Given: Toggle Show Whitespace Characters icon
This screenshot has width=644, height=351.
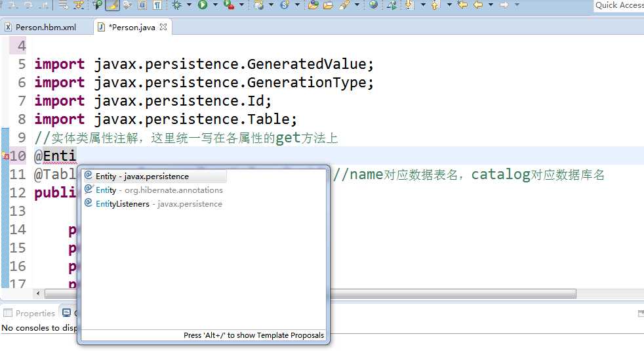Looking at the screenshot, I should (x=157, y=5).
